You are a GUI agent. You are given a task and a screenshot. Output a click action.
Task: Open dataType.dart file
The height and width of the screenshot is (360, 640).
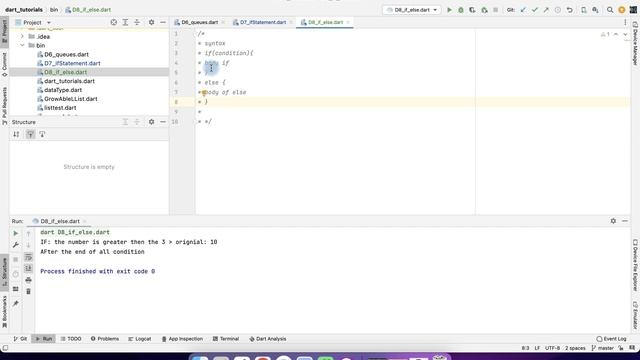coord(62,90)
